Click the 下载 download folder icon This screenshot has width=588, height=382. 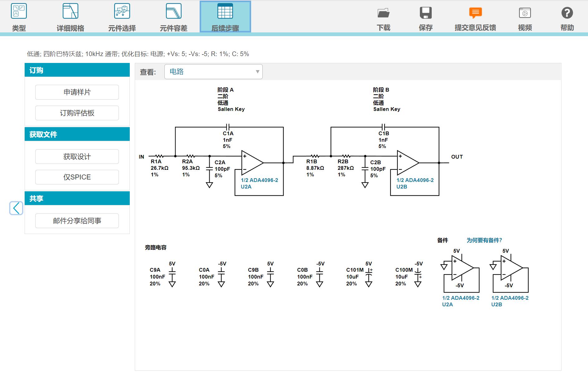pos(383,13)
